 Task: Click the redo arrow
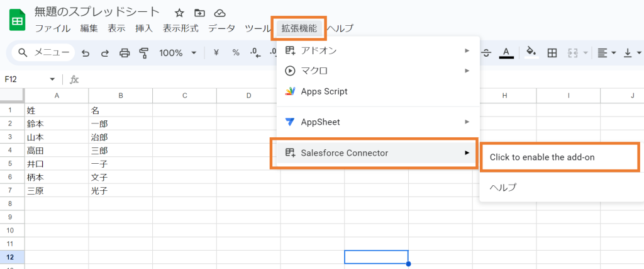point(105,53)
